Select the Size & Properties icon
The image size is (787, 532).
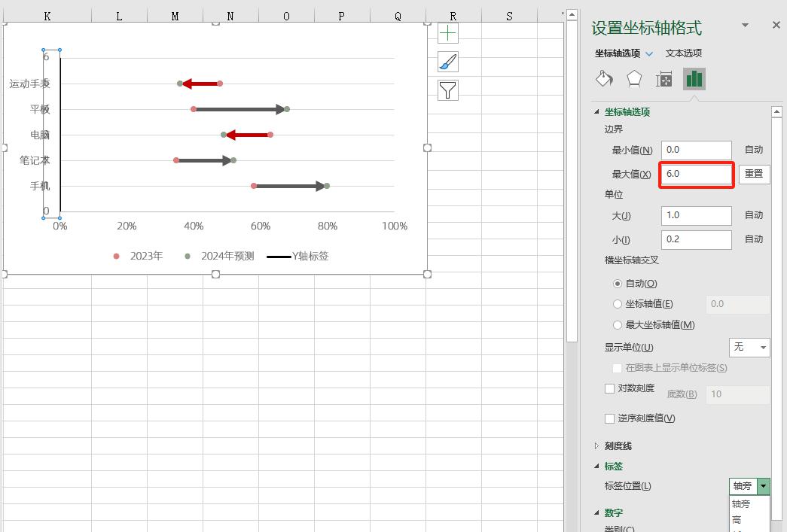point(664,79)
